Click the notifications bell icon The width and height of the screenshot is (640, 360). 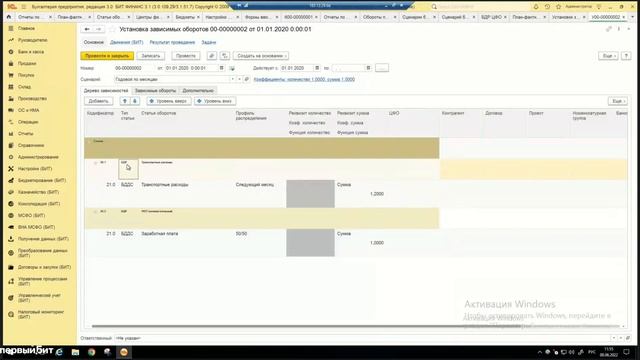[x=536, y=7]
